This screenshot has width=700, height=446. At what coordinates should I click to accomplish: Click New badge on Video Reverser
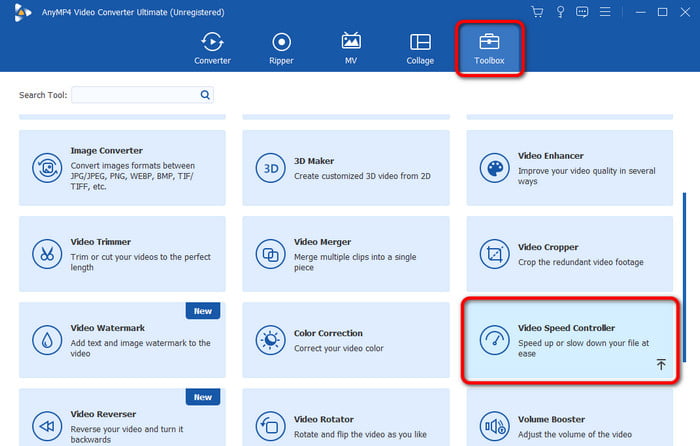(203, 397)
